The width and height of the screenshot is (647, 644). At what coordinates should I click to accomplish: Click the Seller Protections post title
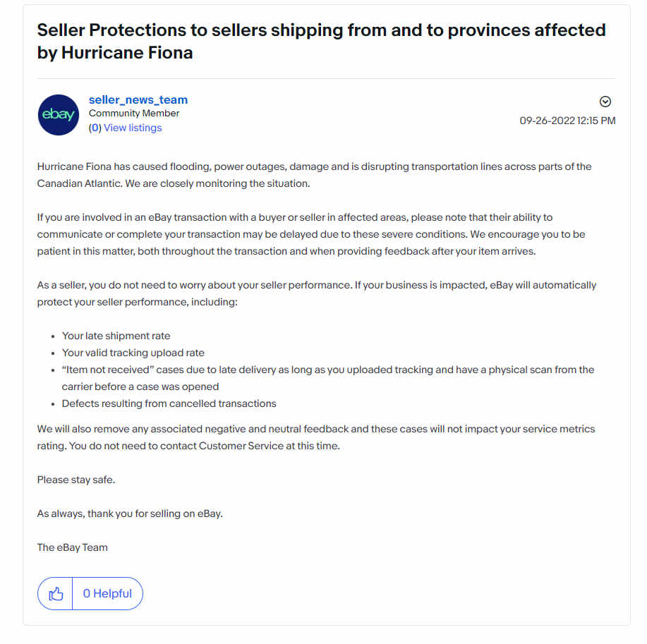322,41
